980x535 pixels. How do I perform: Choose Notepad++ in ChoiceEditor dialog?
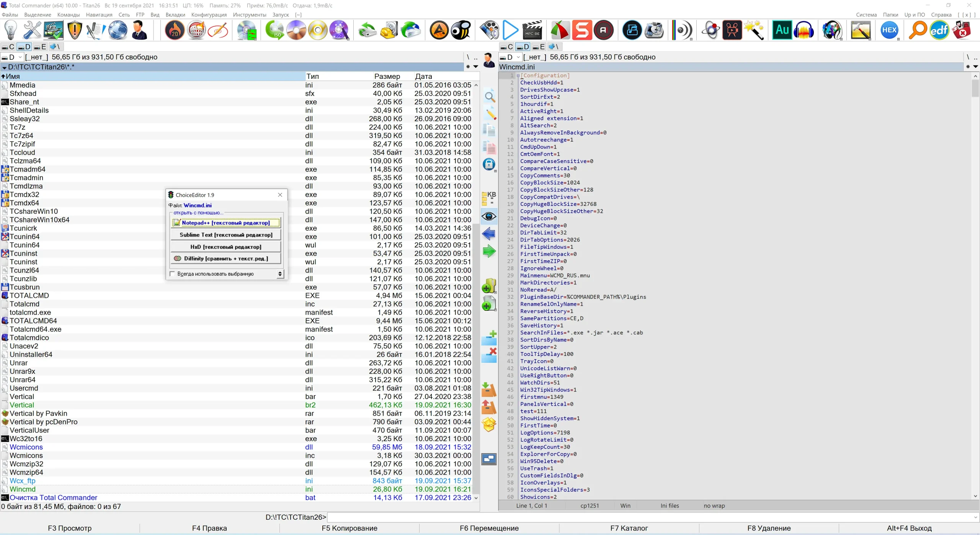(x=225, y=223)
